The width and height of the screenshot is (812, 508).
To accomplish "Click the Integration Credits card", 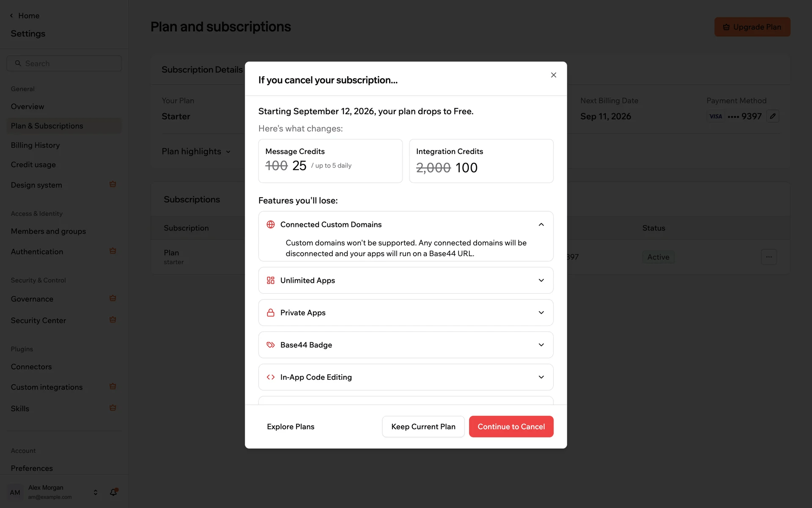I will coord(481,161).
